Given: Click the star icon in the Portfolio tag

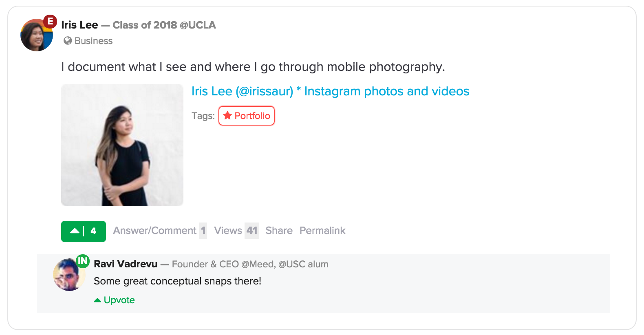Looking at the screenshot, I should click(x=227, y=116).
